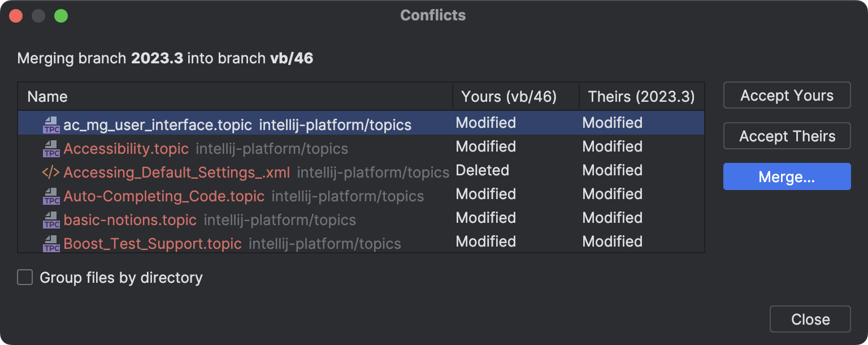Open the Merge dialog with the Merge button

pyautogui.click(x=787, y=176)
